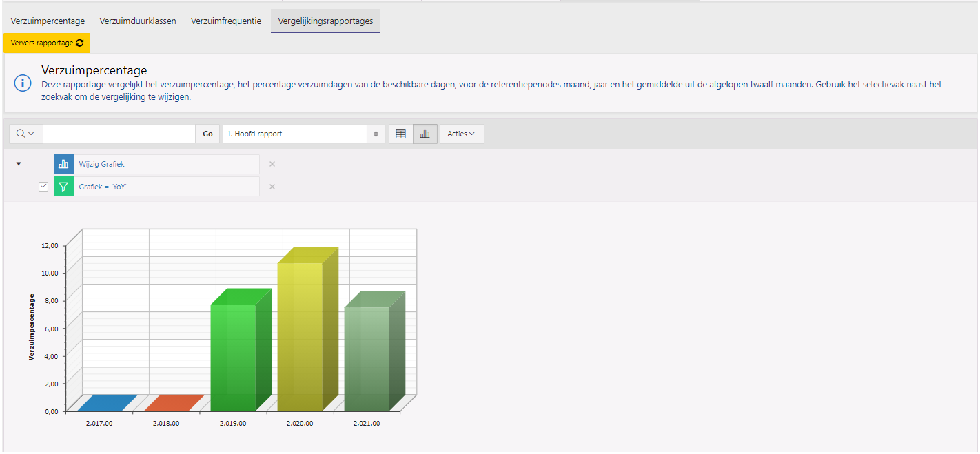The width and height of the screenshot is (980, 454).
Task: Click the green filter funnel icon
Action: pyautogui.click(x=63, y=187)
